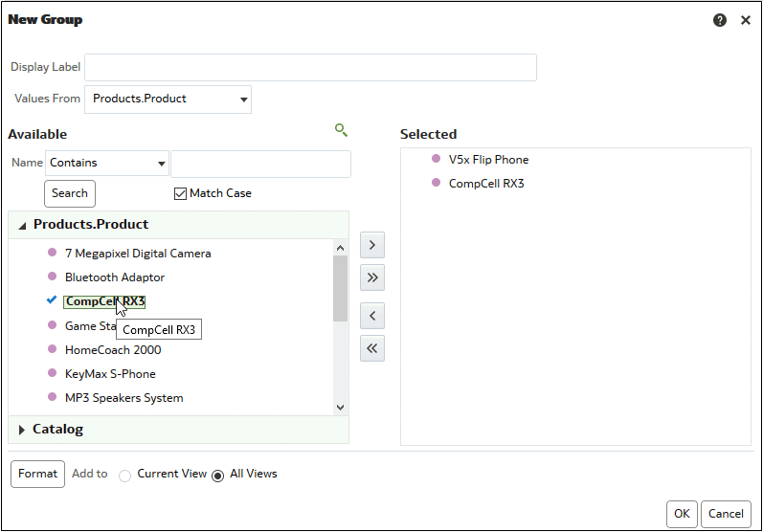Click the Format button
The image size is (763, 532).
click(38, 474)
